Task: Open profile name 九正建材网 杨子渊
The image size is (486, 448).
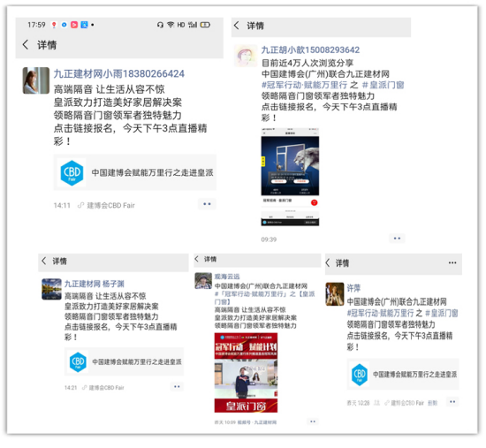Action: pyautogui.click(x=95, y=284)
